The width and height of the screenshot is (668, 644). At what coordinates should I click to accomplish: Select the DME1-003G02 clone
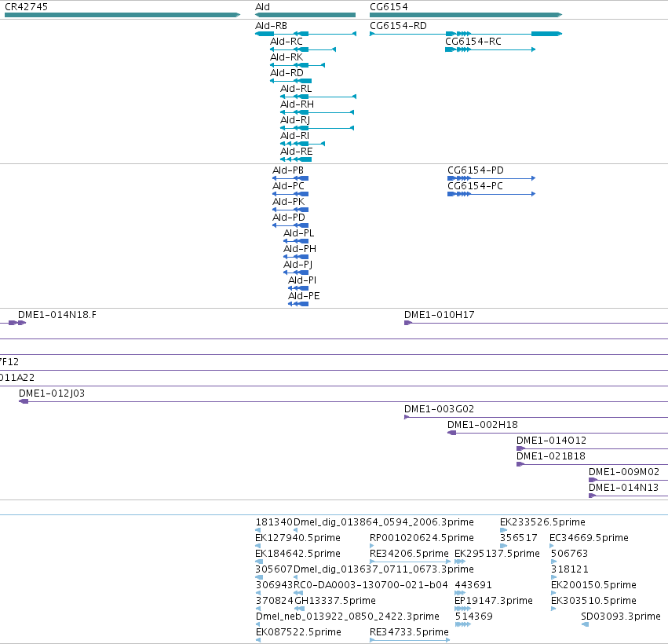click(536, 417)
